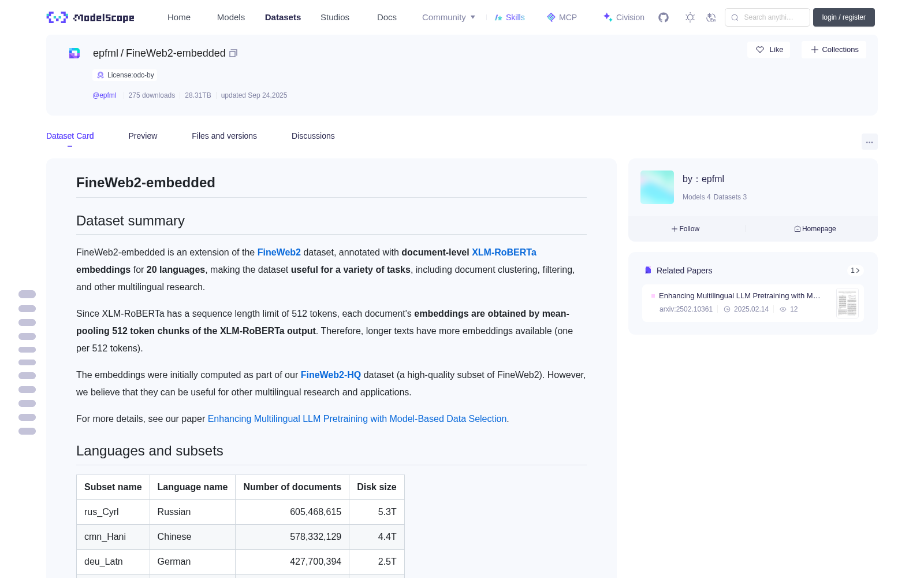Image resolution: width=924 pixels, height=578 pixels.
Task: Copy dataset name using copy icon
Action: point(233,53)
